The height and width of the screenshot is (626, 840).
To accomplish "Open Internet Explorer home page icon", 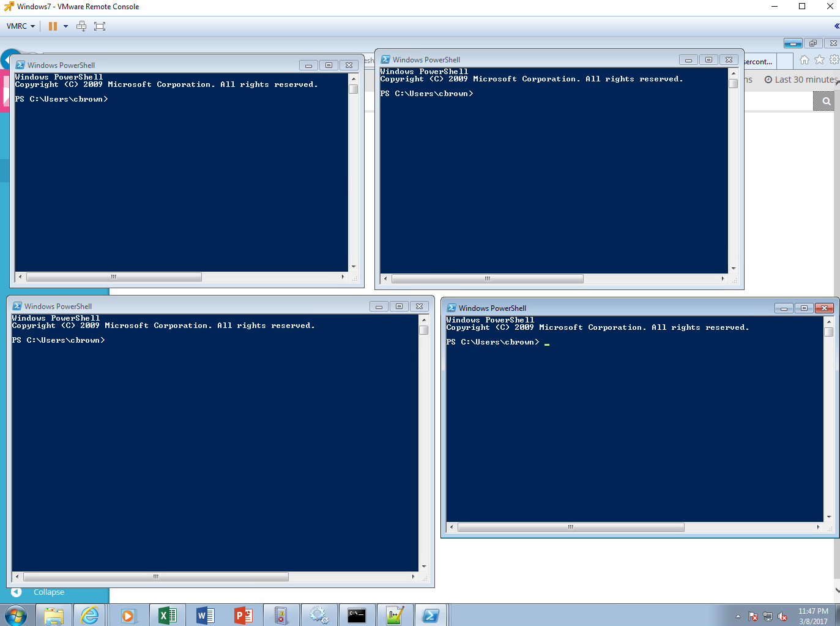I will point(805,59).
